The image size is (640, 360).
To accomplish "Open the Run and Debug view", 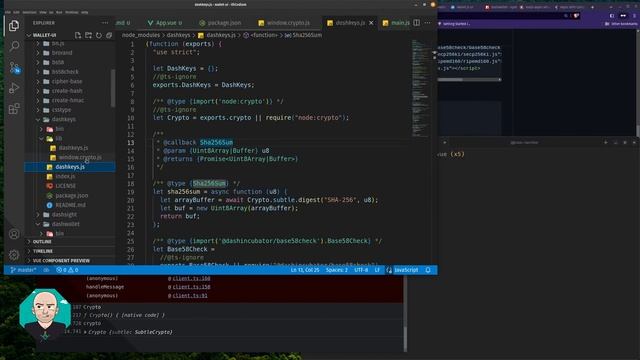I will [x=14, y=88].
